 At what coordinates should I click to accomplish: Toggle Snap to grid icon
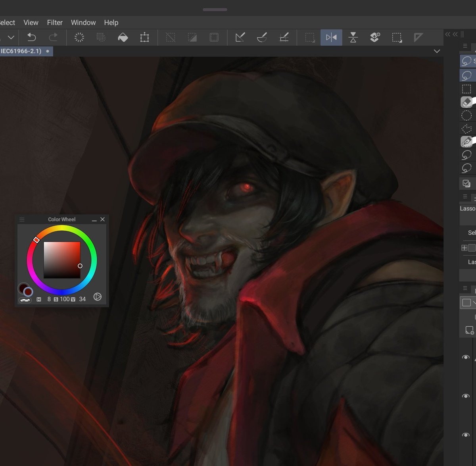tap(284, 37)
